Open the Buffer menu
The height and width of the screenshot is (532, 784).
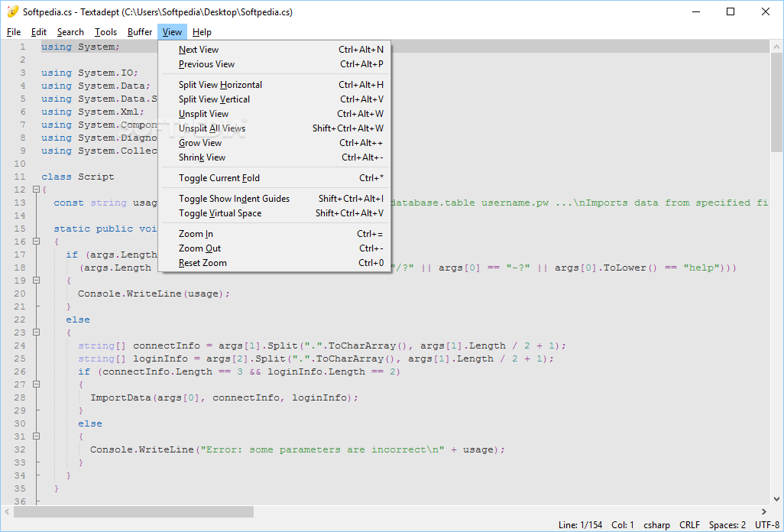[x=140, y=32]
